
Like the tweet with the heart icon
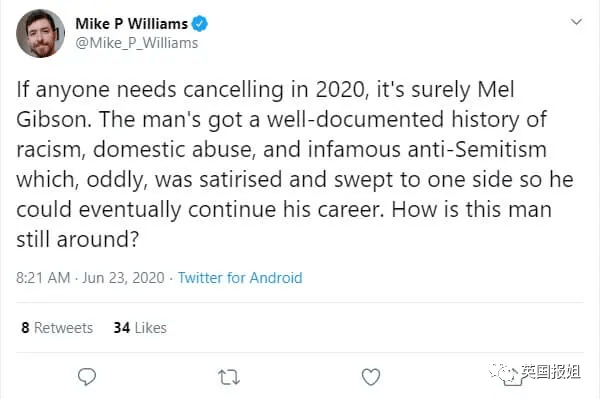(x=371, y=377)
